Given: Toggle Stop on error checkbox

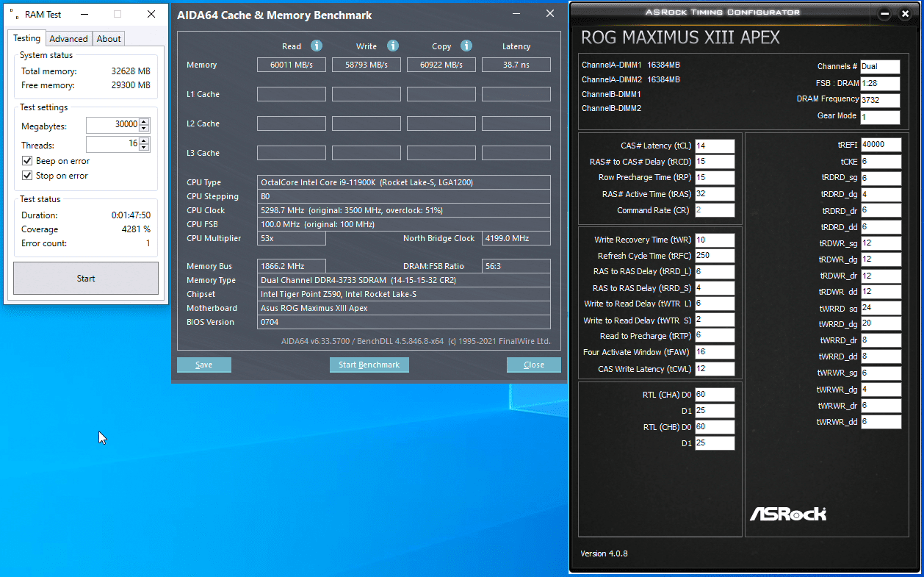Looking at the screenshot, I should point(27,176).
